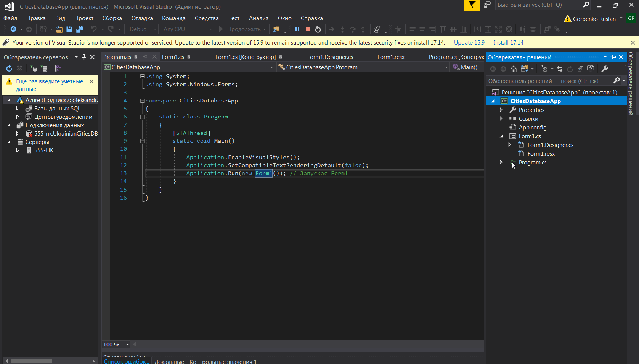
Task: Collapse the Azure node in Server Explorer
Action: pyautogui.click(x=9, y=100)
